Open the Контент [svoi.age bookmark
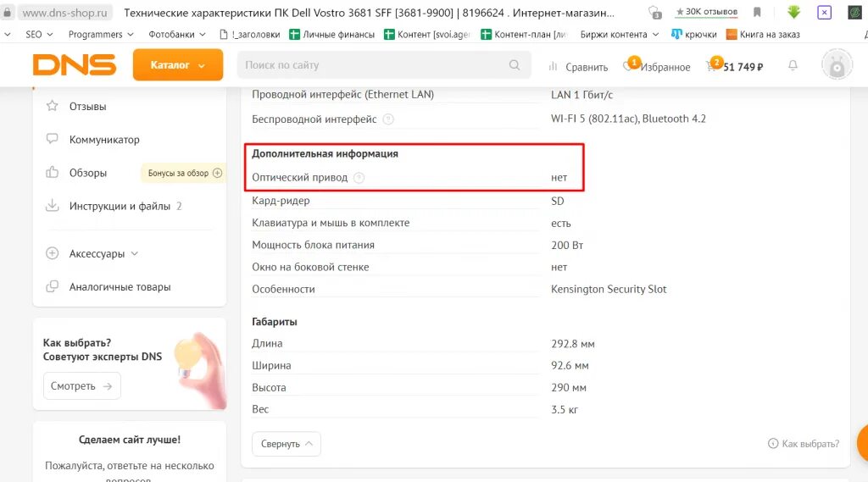868x482 pixels. [x=427, y=35]
